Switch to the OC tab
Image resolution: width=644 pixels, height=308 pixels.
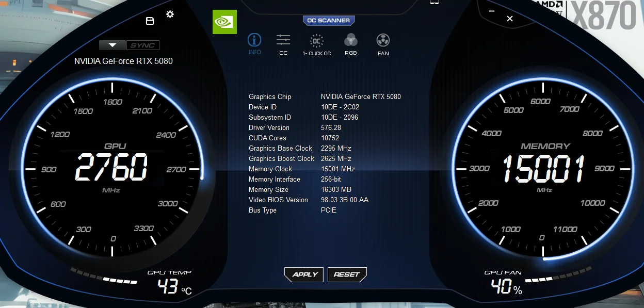[283, 44]
